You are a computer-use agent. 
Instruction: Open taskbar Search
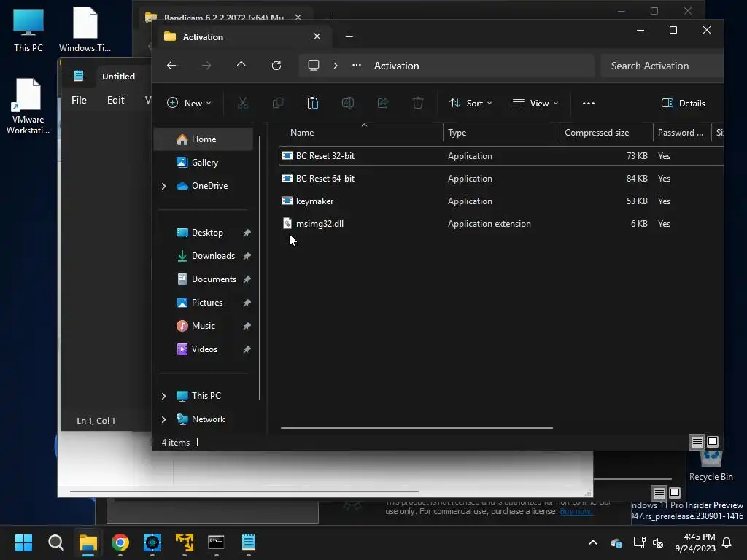(x=55, y=542)
